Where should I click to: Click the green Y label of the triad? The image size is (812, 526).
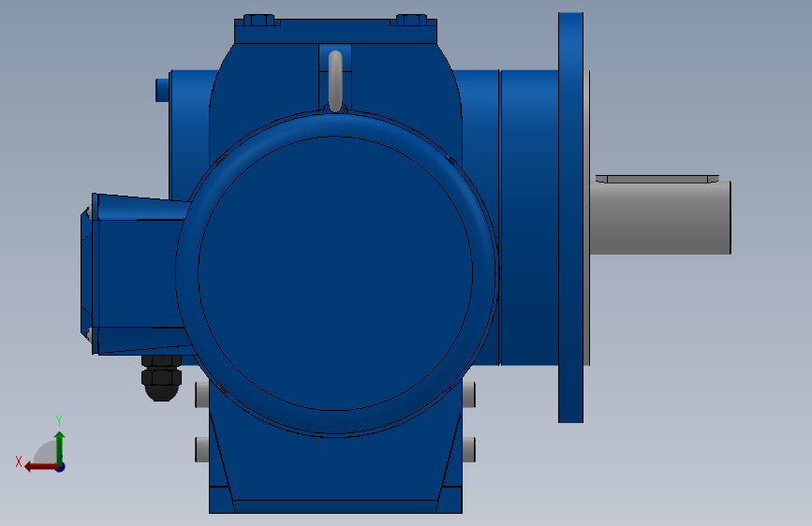coord(59,420)
